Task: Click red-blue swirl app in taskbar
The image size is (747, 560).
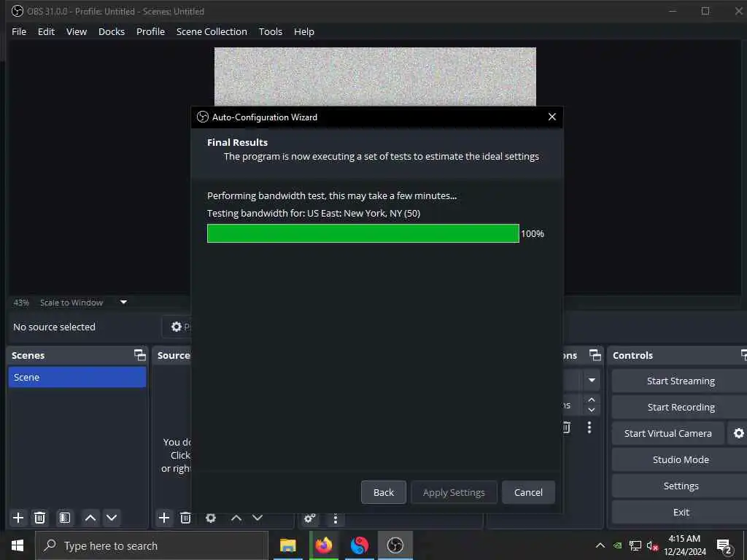Action: (359, 545)
